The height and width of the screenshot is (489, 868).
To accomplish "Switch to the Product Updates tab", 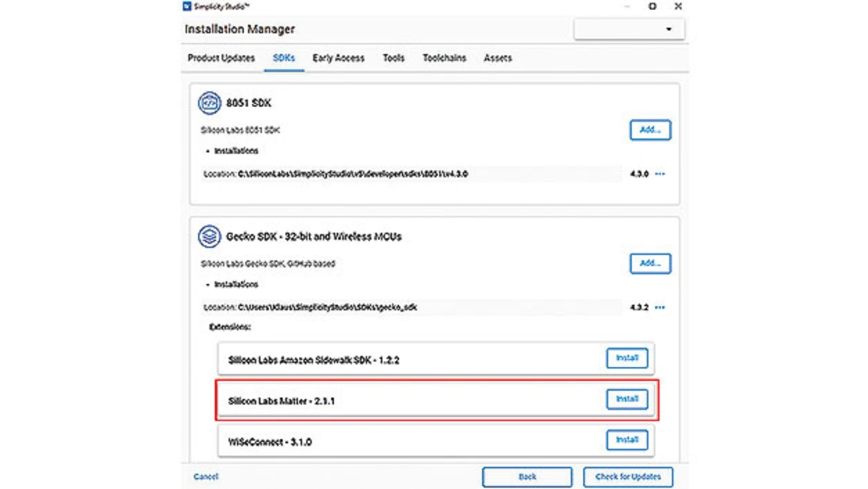I will (221, 58).
